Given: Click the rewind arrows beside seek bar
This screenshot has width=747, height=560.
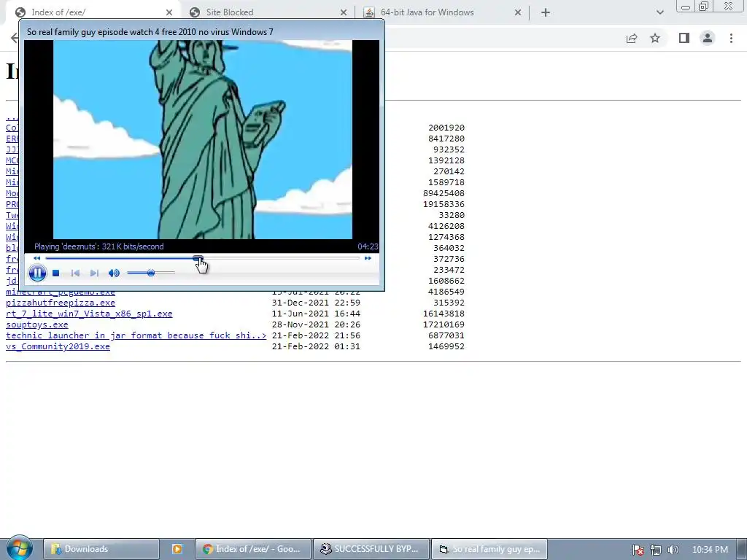Looking at the screenshot, I should coord(36,258).
